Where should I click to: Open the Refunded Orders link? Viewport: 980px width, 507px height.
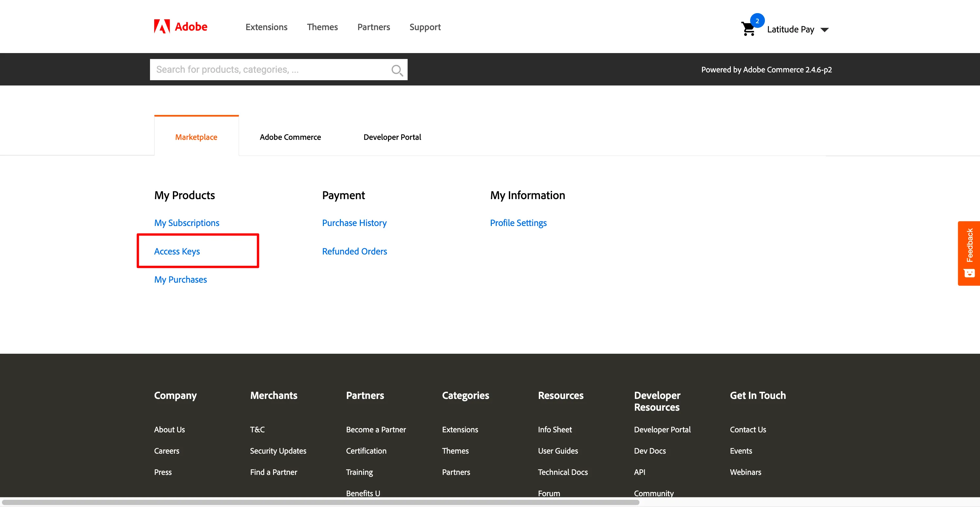tap(355, 251)
